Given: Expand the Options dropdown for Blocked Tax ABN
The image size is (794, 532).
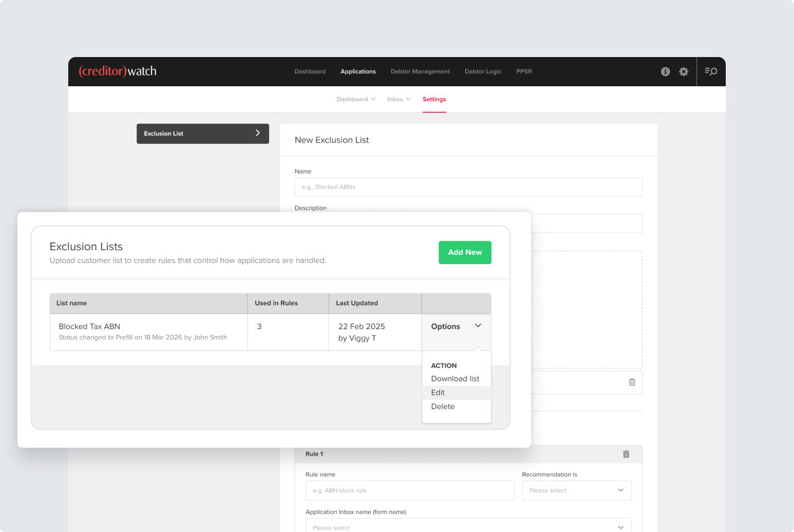Looking at the screenshot, I should (x=456, y=326).
